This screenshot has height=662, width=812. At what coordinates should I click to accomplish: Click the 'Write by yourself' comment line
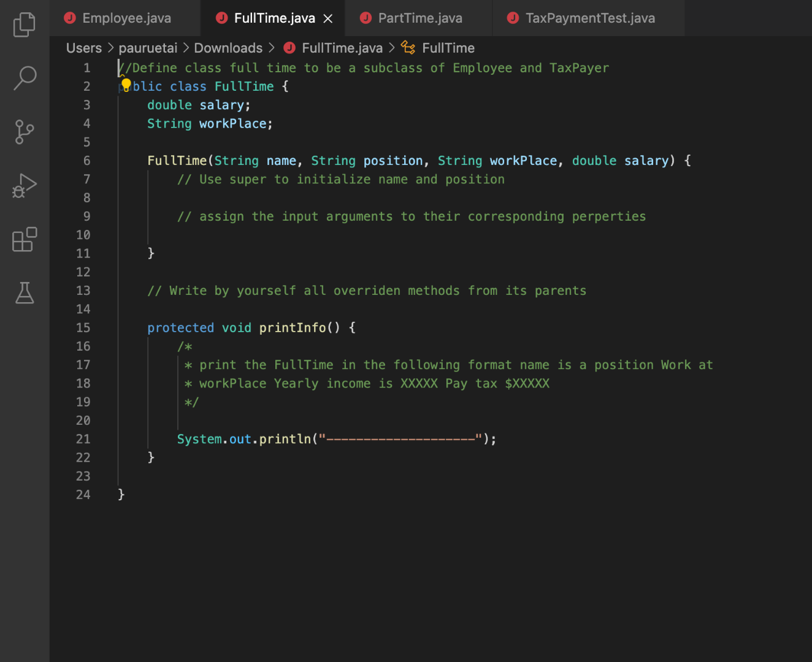click(367, 291)
